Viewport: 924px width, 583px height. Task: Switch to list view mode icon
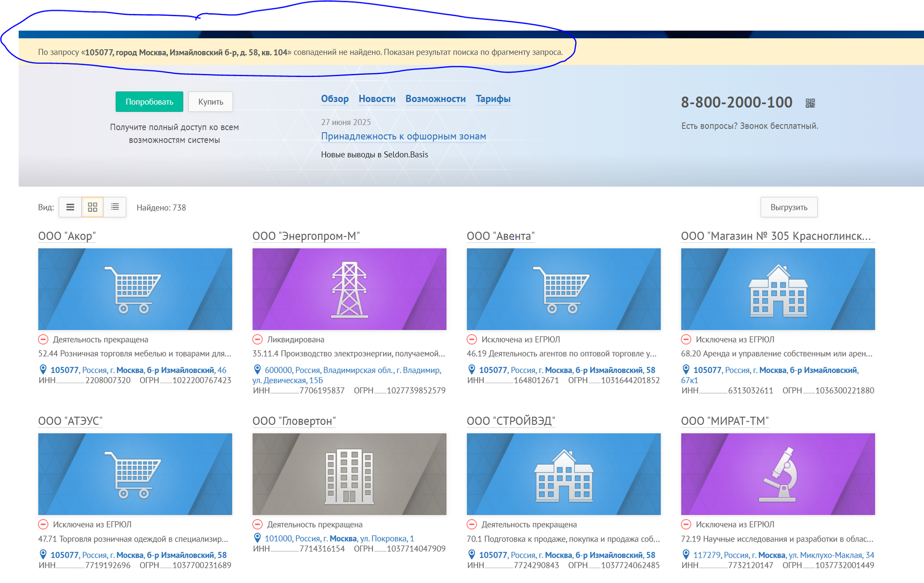tap(70, 207)
